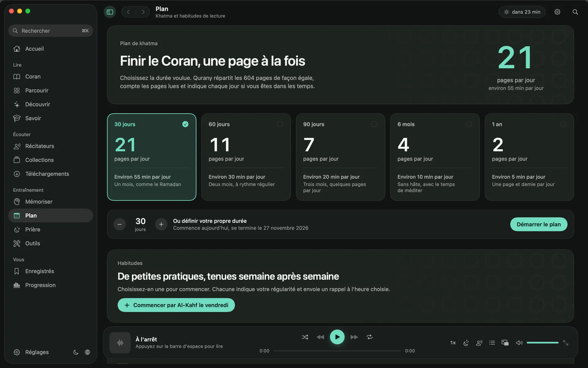Open Mémoriser in the sidebar
588x368 pixels.
point(51,202)
